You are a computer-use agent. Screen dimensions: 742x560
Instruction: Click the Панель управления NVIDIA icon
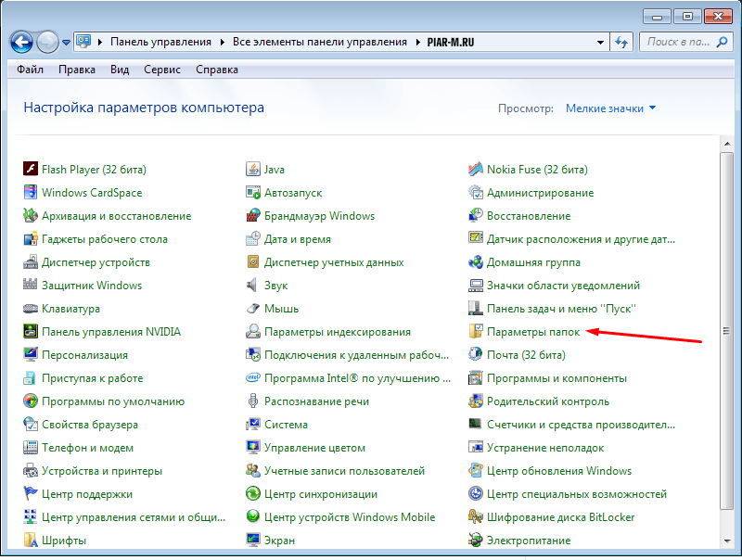[x=31, y=331]
